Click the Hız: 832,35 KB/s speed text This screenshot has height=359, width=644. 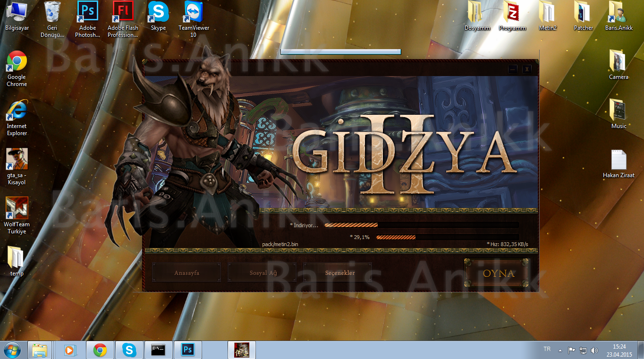508,244
